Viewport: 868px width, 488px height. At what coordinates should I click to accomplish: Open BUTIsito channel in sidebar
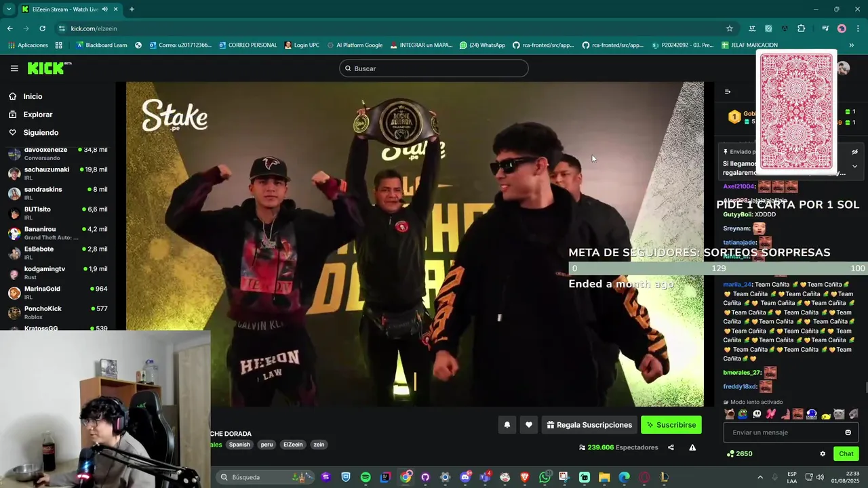[x=58, y=213]
